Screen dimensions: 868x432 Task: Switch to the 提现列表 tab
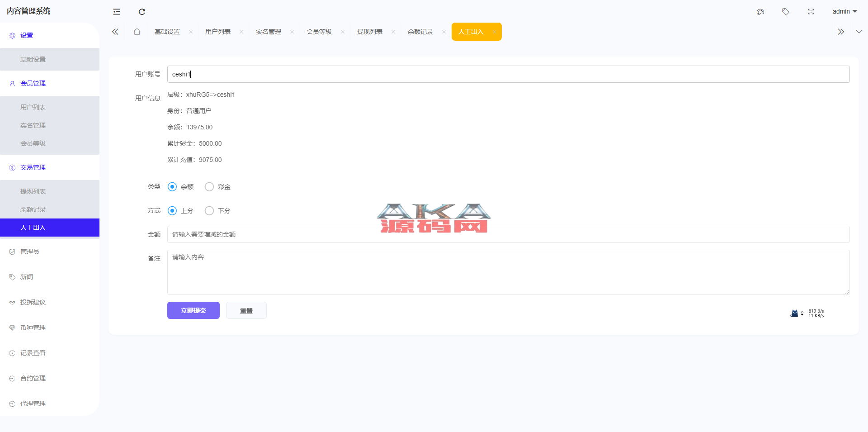[x=370, y=32]
